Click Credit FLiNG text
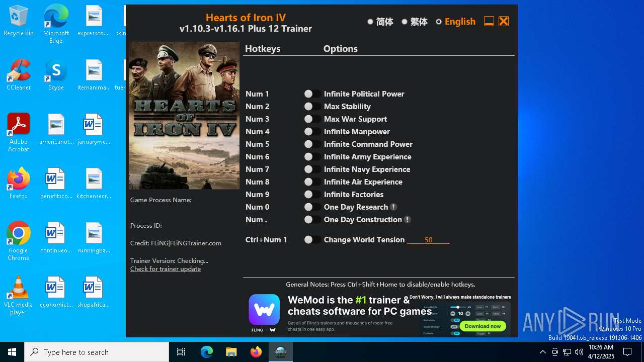Screen dimensions: 644x362 pyautogui.click(x=176, y=243)
